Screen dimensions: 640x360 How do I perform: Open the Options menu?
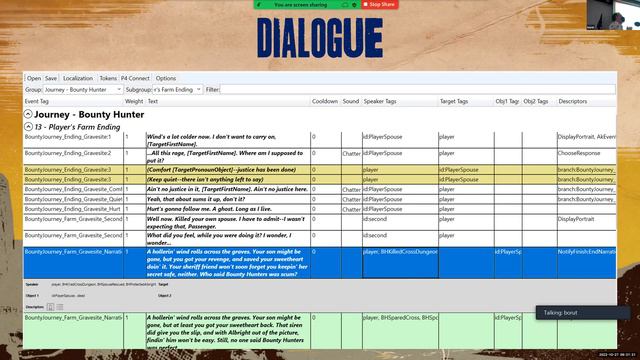click(x=166, y=78)
